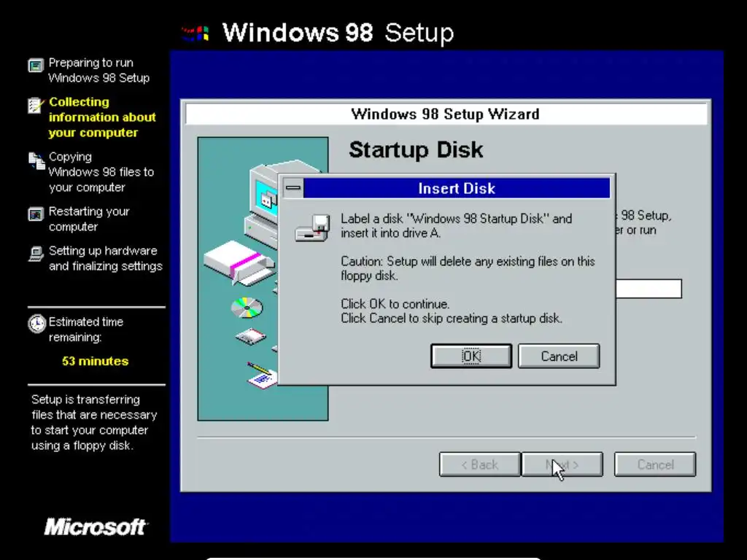The image size is (747, 560).
Task: Open the Insert Disk dialog system menu
Action: [x=293, y=187]
